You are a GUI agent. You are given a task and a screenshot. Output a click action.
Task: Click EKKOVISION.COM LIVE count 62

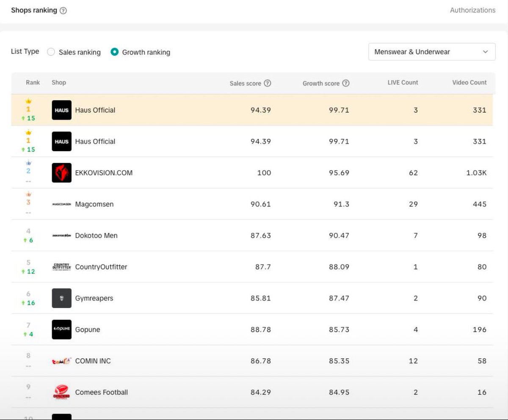[x=413, y=173]
